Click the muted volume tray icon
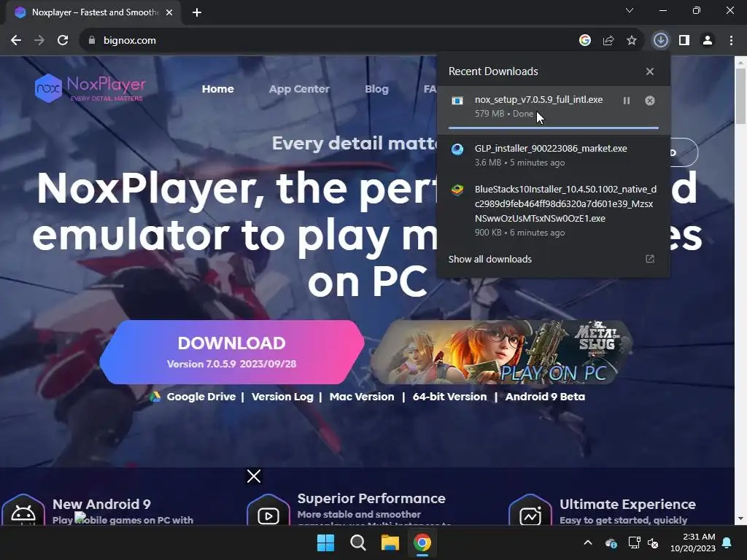Viewport: 747px width, 560px height. 653,542
